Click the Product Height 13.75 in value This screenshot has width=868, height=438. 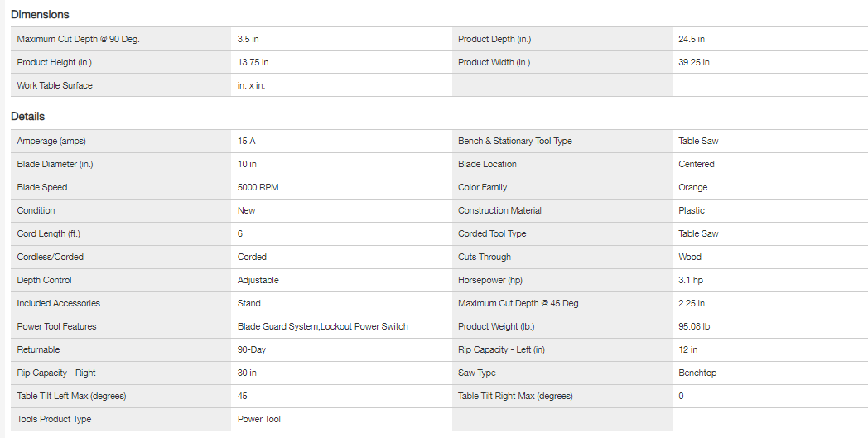(253, 62)
